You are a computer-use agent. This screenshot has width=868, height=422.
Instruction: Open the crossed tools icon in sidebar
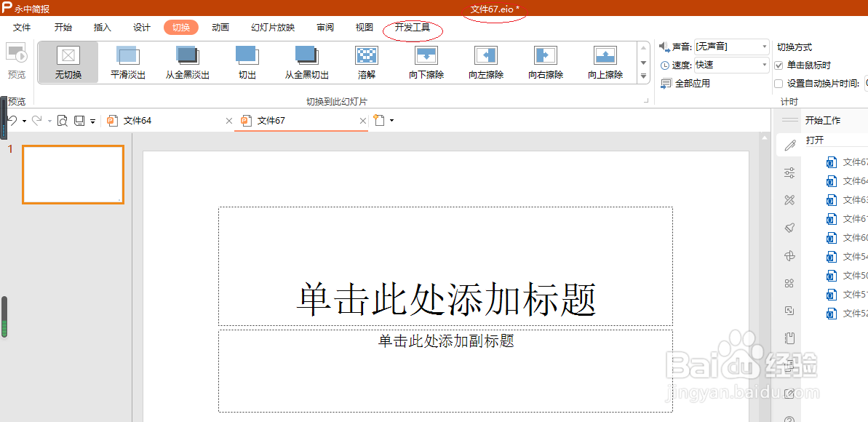pos(790,200)
